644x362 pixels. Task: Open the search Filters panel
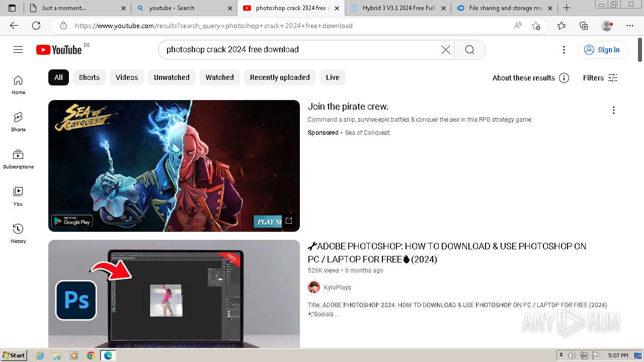pos(600,78)
